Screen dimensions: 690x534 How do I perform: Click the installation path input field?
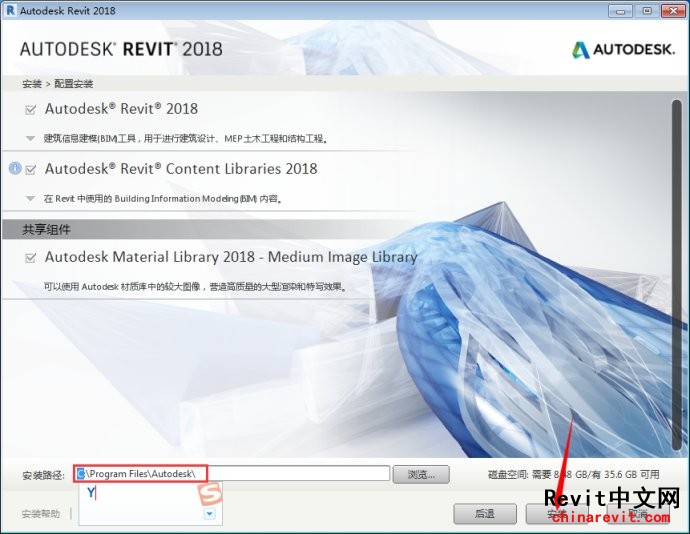232,474
